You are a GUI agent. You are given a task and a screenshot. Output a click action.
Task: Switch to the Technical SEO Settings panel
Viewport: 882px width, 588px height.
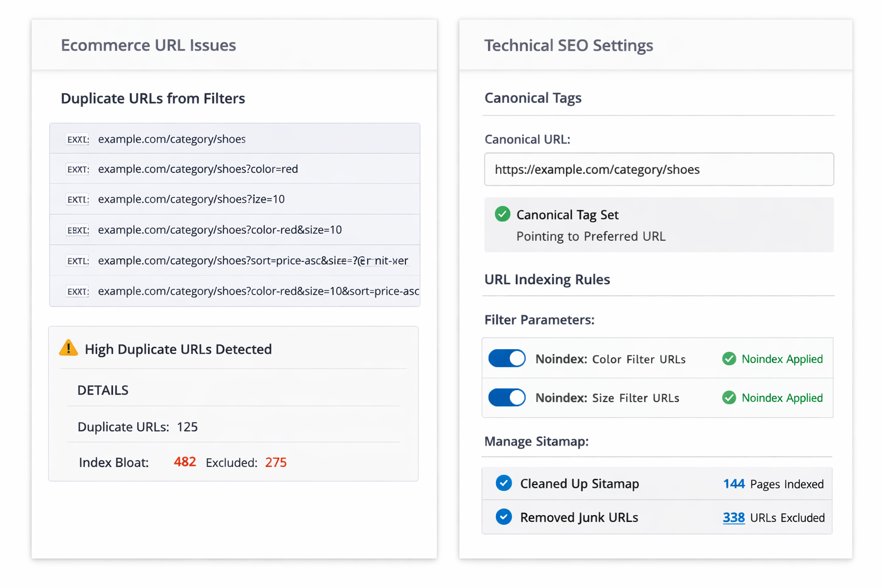568,45
